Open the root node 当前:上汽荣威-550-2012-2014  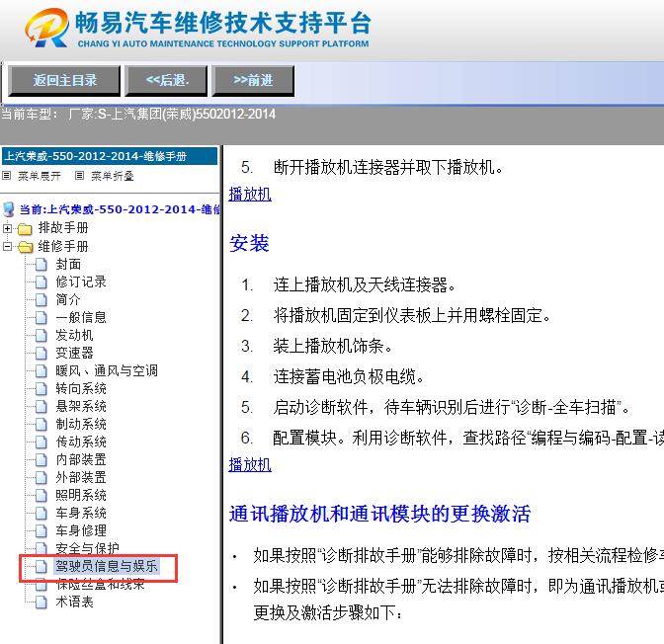(120, 209)
